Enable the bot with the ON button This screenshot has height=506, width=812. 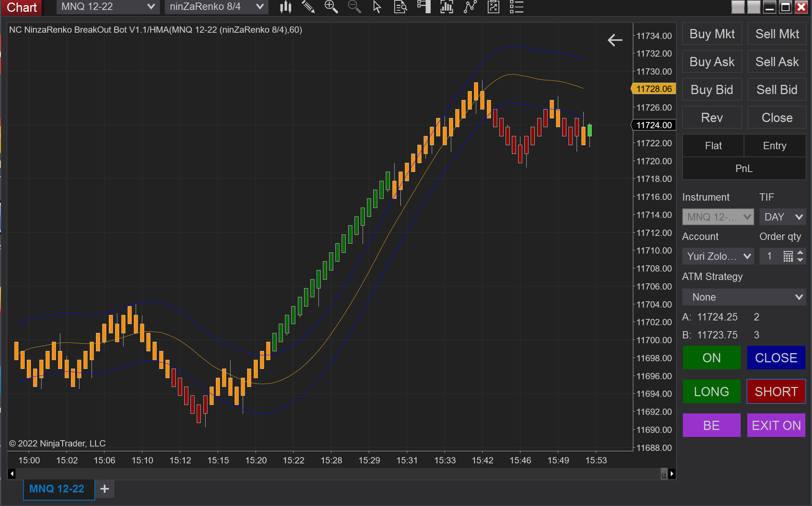(x=711, y=358)
